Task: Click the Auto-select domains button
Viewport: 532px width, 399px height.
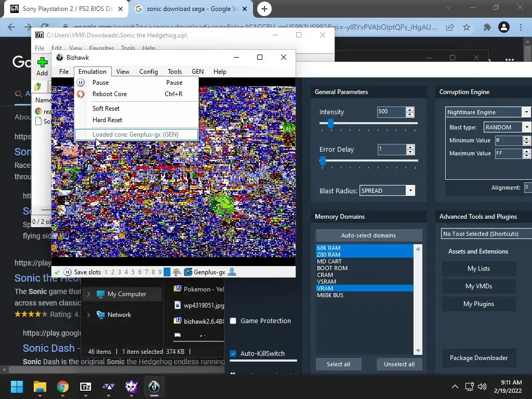Action: 368,235
